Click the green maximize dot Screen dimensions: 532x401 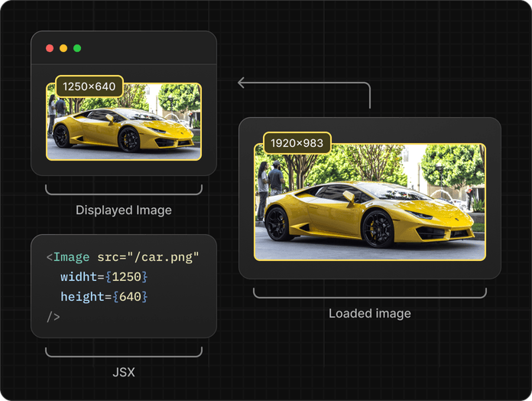[77, 48]
